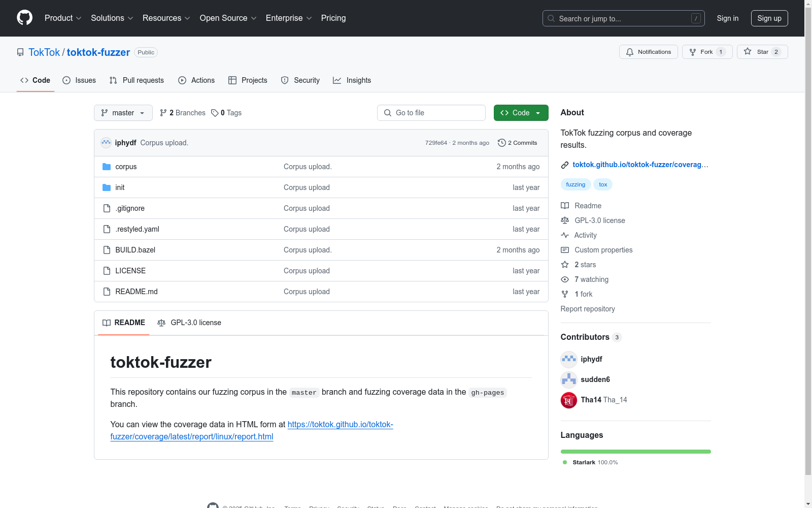Open the .restyled.yaml file
The width and height of the screenshot is (812, 508).
click(138, 229)
